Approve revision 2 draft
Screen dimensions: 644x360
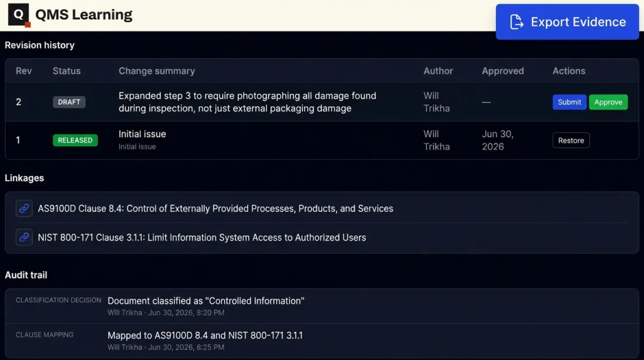[608, 102]
